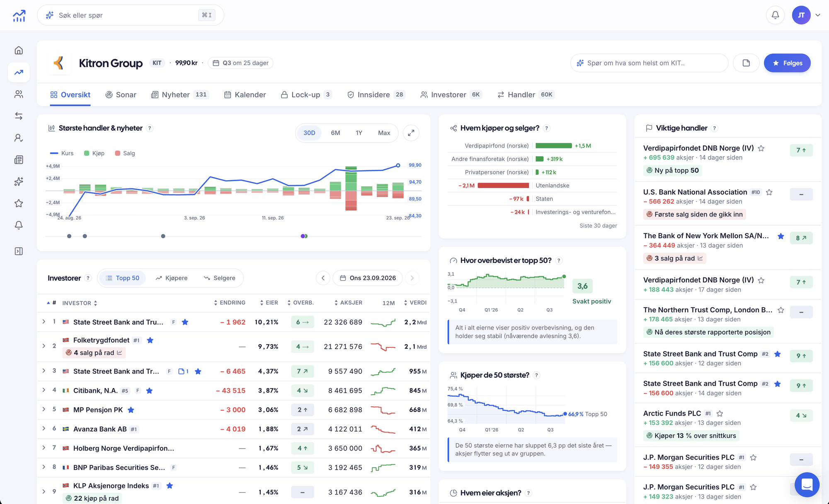Open the JT account dropdown arrow
Screen dimensions: 829x504
818,15
